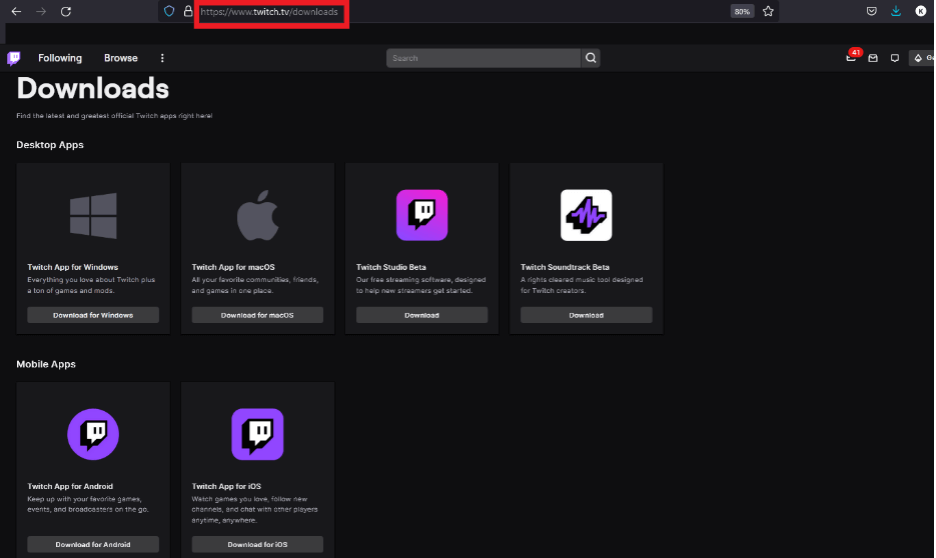Select the 'Twitch App for Android' title

(x=70, y=486)
